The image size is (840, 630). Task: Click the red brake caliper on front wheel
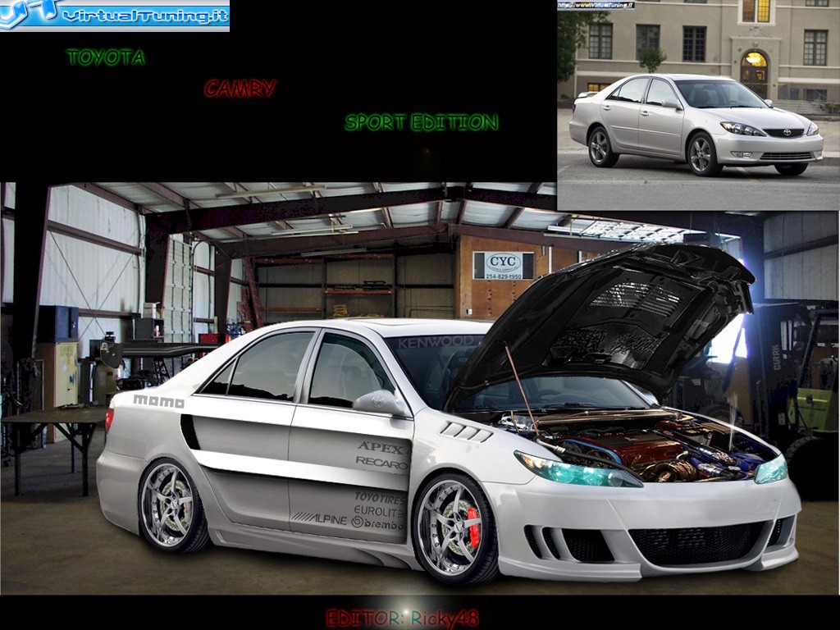tap(473, 527)
